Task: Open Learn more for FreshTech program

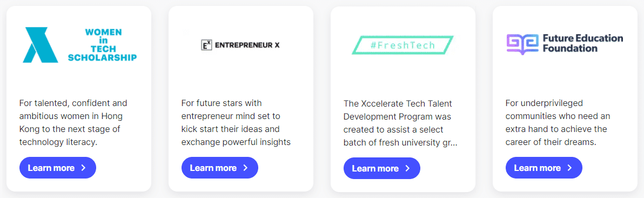Action: pyautogui.click(x=382, y=168)
